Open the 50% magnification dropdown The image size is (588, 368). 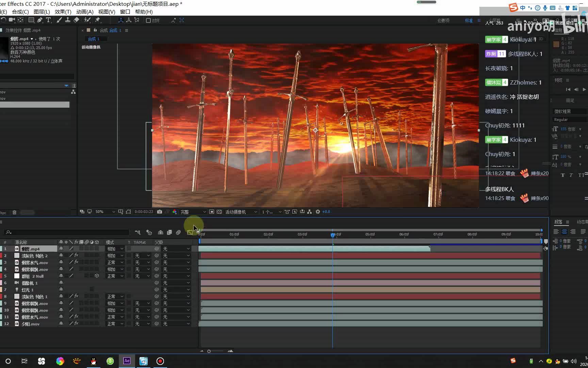(105, 212)
